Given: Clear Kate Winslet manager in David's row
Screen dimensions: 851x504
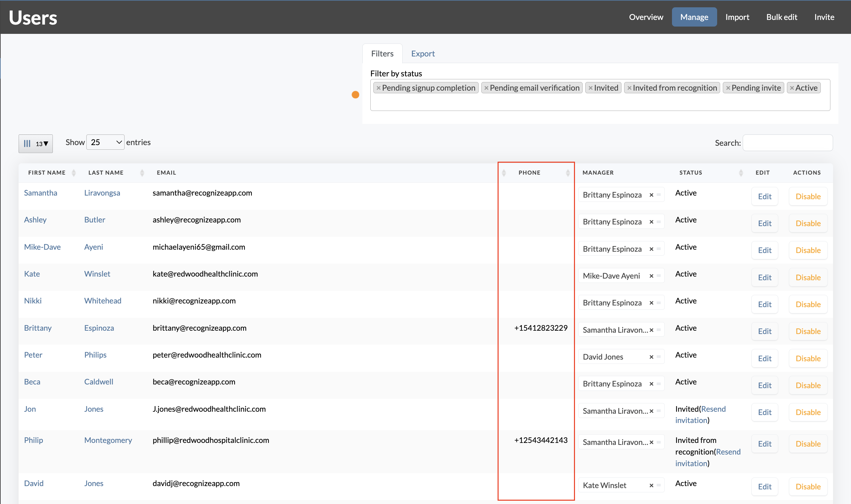Looking at the screenshot, I should [x=651, y=485].
